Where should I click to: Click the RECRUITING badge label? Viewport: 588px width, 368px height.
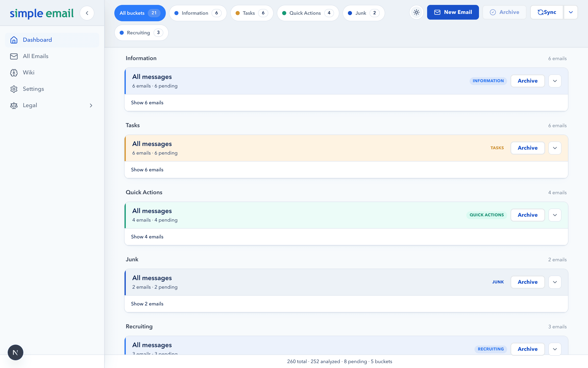(491, 349)
